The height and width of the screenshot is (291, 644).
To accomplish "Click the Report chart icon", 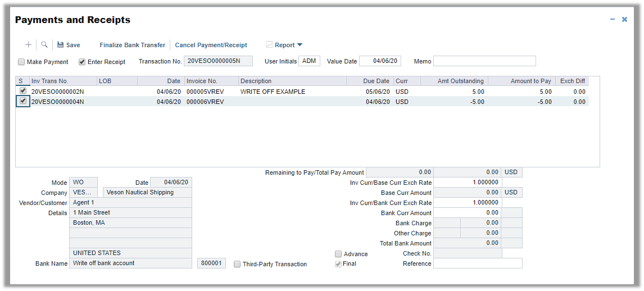I will [269, 45].
